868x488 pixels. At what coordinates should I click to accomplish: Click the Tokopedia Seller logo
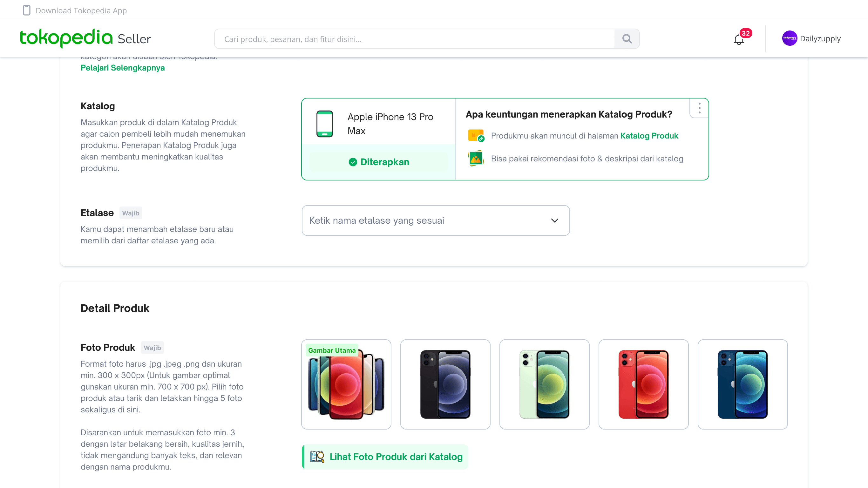pyautogui.click(x=85, y=38)
